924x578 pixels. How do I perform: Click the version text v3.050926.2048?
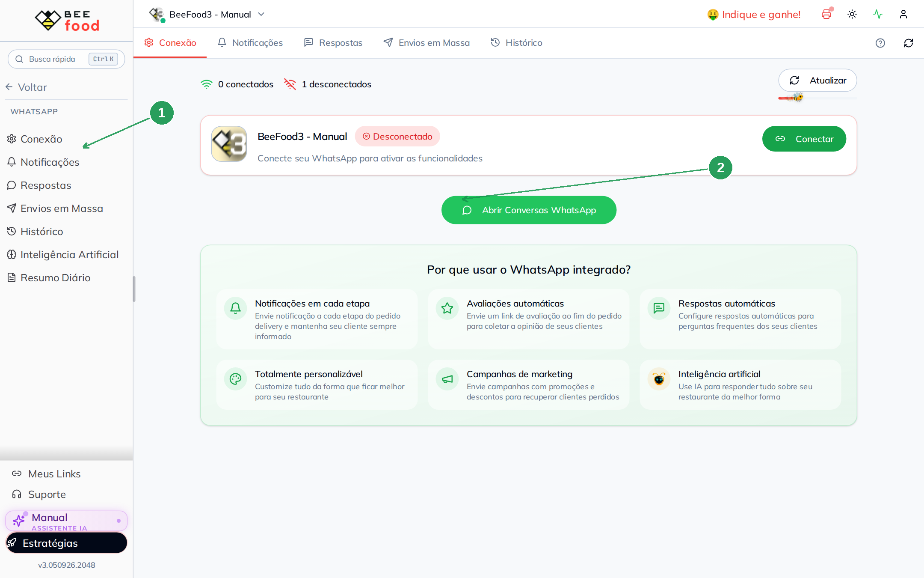tap(67, 565)
